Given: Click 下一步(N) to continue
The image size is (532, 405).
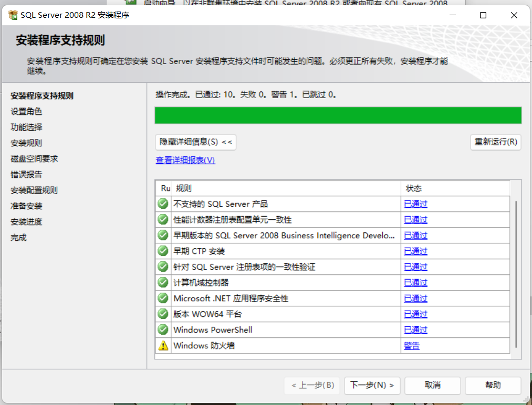Looking at the screenshot, I should pos(372,386).
